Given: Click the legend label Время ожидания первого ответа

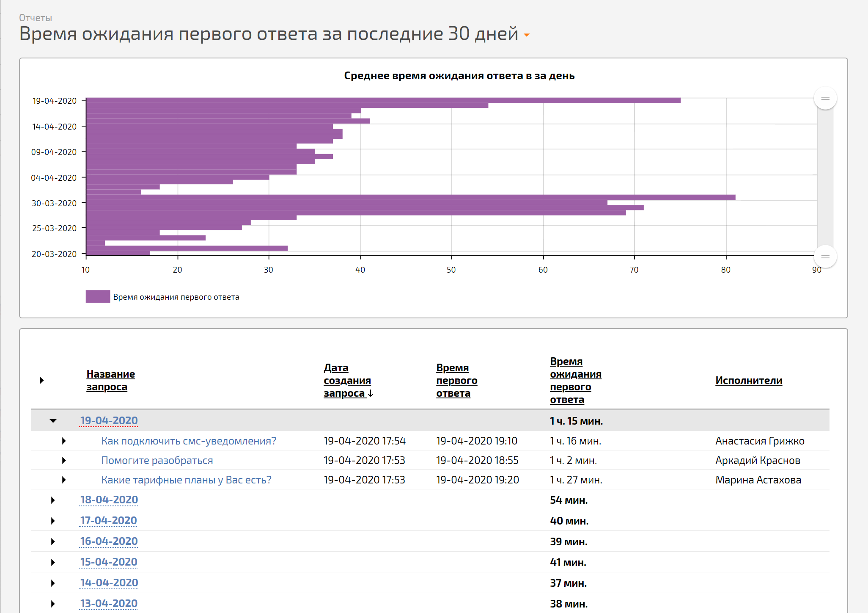Looking at the screenshot, I should [x=176, y=297].
